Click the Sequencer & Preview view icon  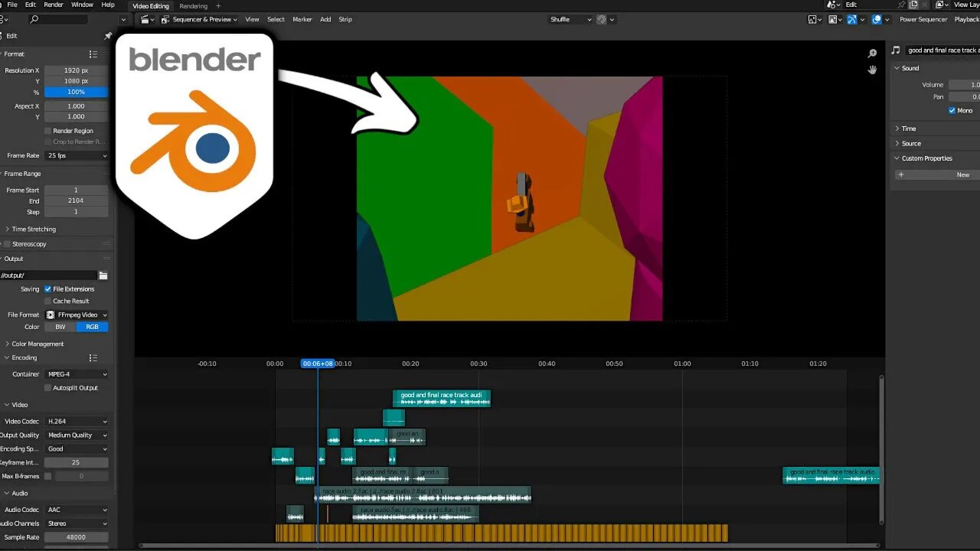pos(165,19)
